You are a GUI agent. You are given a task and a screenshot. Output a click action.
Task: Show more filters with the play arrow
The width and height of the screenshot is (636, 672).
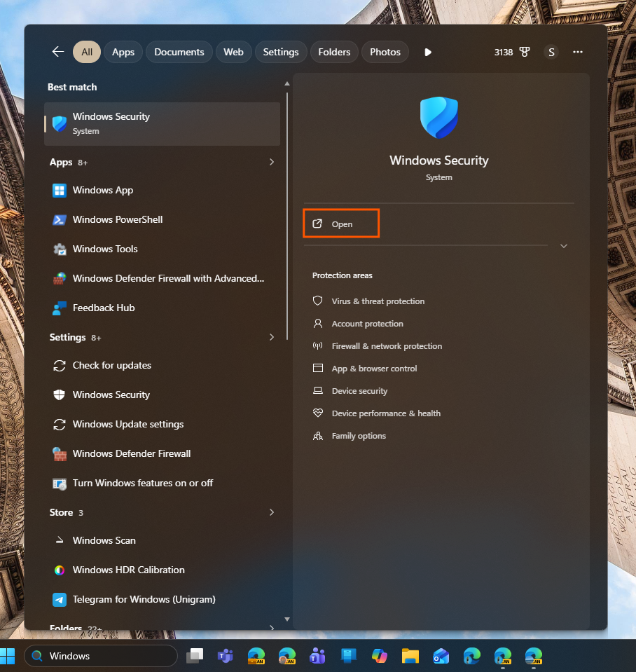click(x=427, y=52)
